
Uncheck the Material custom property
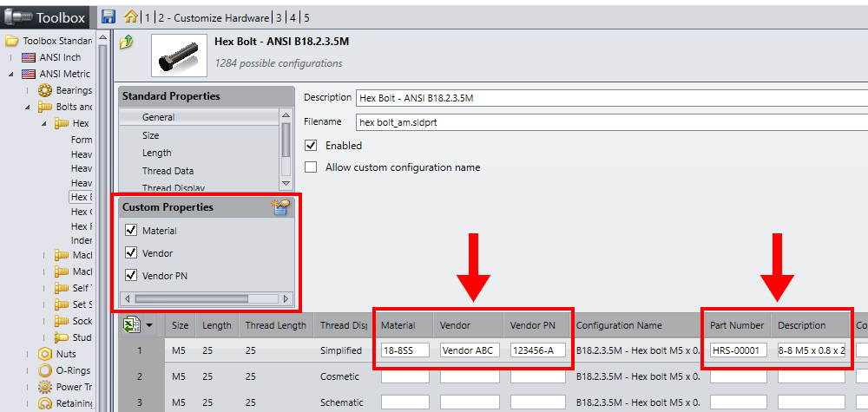click(x=131, y=231)
